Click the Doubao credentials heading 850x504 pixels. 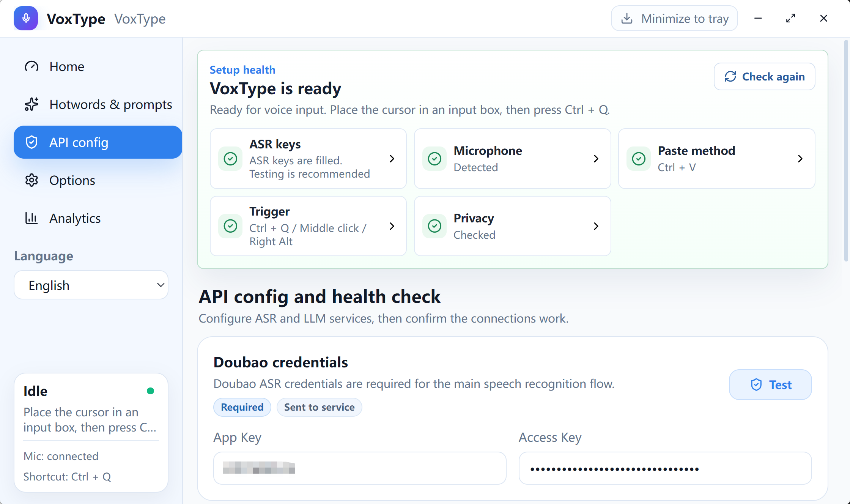coord(280,362)
